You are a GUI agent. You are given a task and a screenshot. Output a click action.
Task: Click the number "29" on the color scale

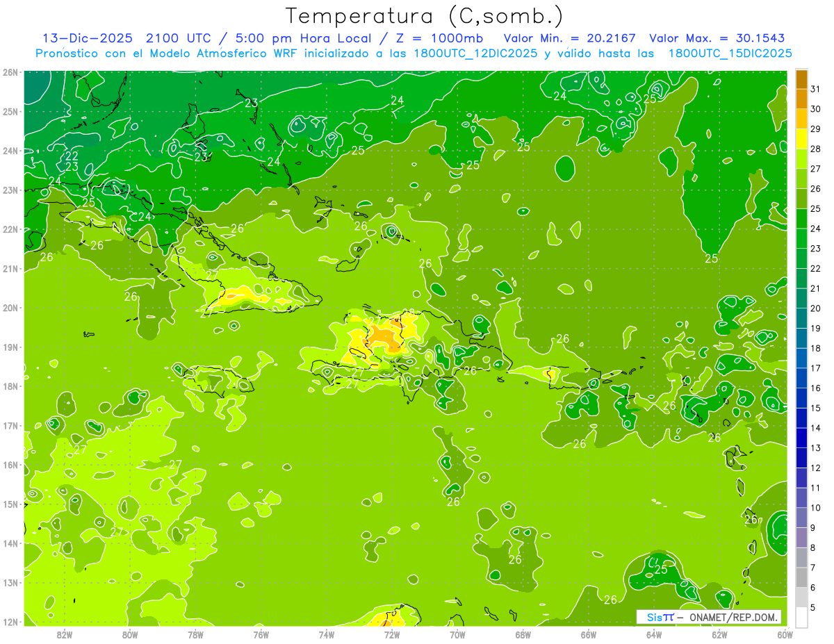(815, 129)
